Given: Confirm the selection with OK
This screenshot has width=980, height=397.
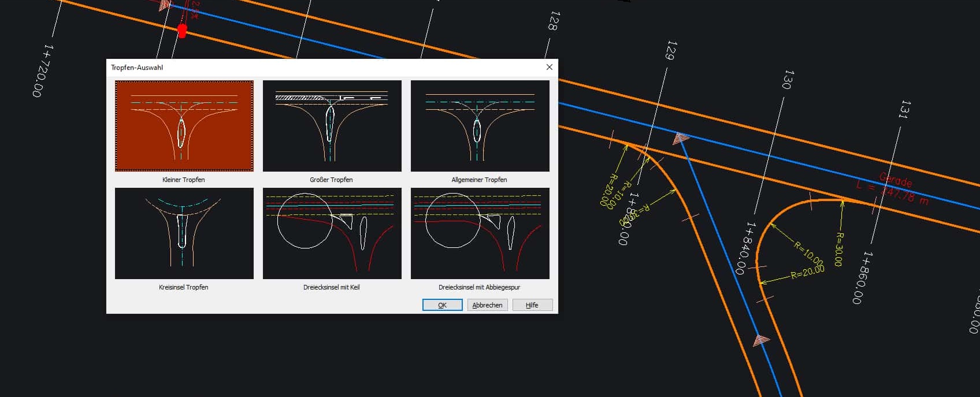Looking at the screenshot, I should [442, 305].
